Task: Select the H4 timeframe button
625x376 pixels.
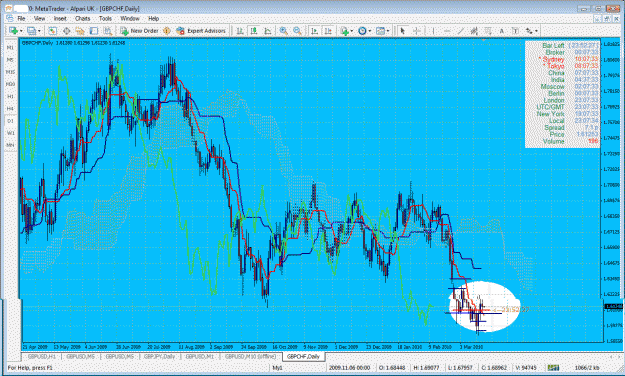Action: 10,108
